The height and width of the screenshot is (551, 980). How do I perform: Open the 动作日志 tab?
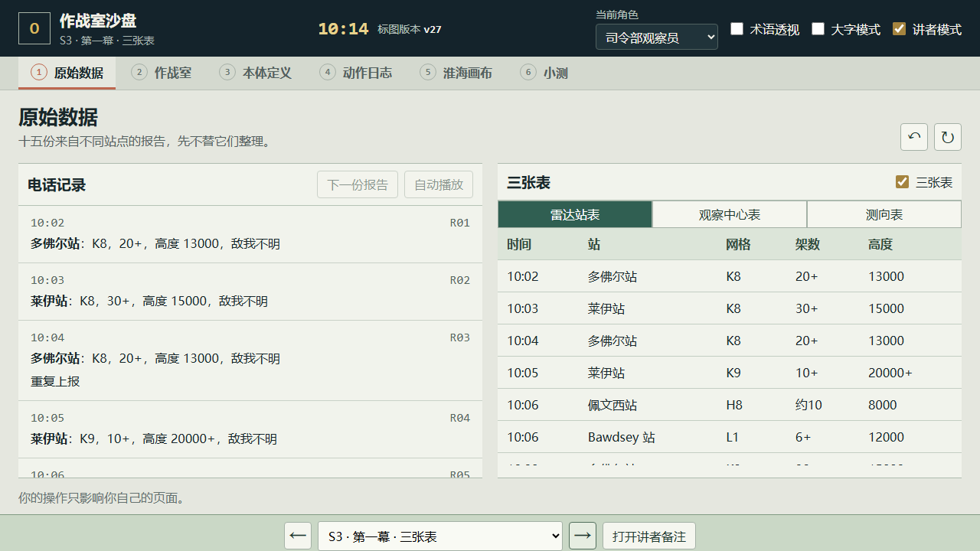[356, 73]
